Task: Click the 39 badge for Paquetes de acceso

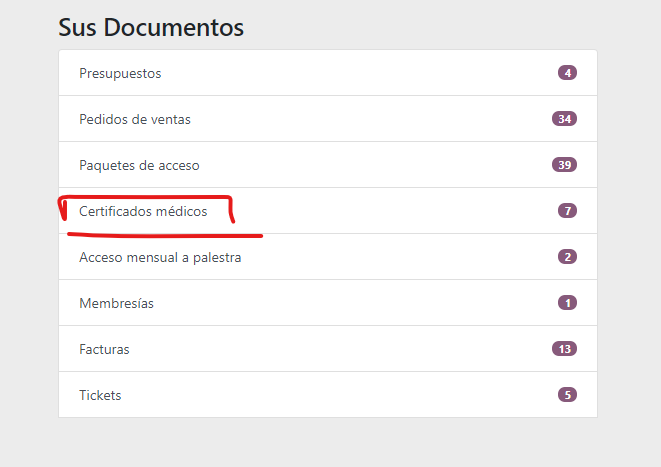Action: 564,165
